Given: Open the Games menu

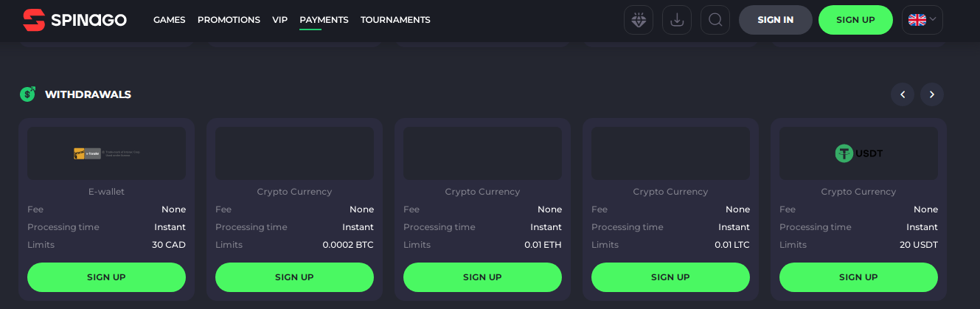Looking at the screenshot, I should click(x=170, y=20).
